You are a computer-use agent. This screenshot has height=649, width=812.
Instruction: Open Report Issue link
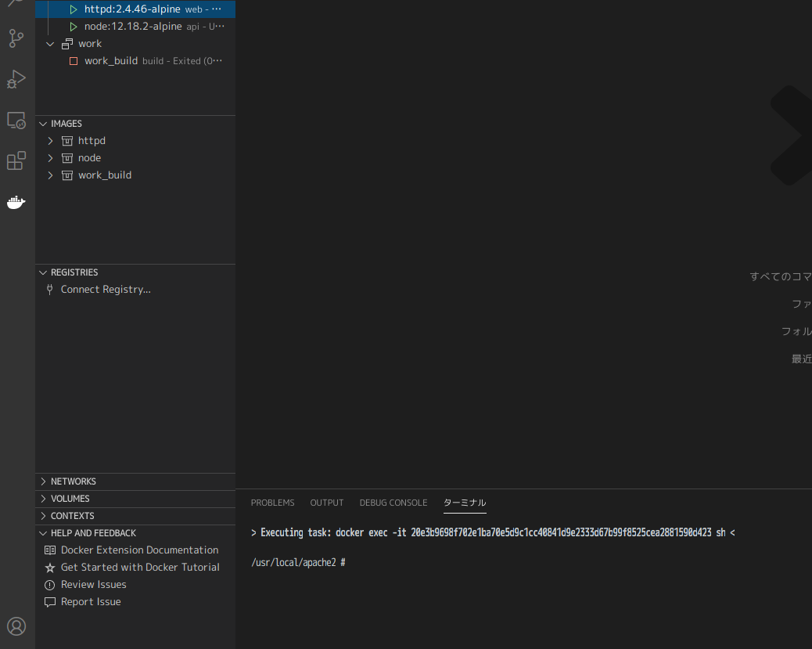(x=92, y=602)
